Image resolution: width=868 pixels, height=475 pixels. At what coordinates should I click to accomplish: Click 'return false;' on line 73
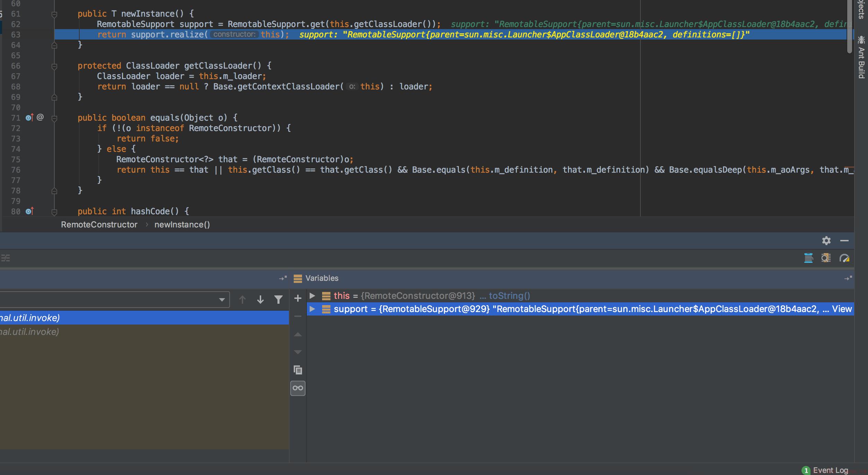point(148,139)
